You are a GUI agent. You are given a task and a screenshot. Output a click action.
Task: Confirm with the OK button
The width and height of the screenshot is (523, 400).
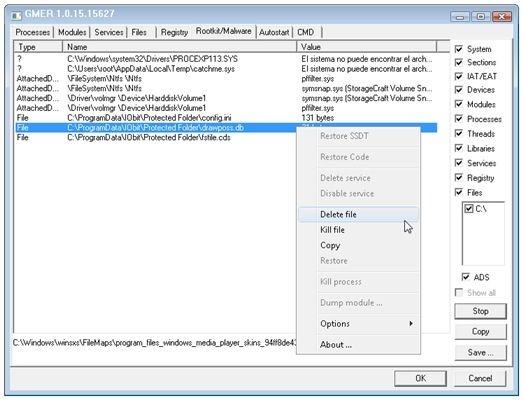coord(420,378)
